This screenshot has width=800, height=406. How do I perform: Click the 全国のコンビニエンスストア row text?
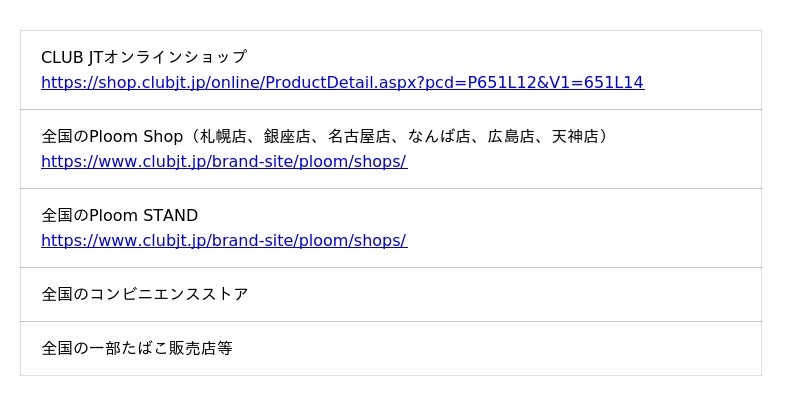pos(144,295)
